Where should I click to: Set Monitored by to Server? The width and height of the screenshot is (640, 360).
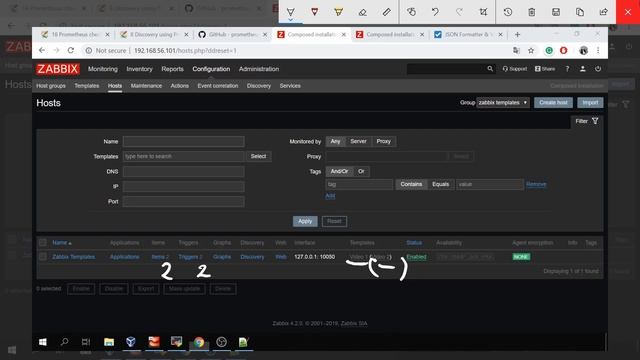pyautogui.click(x=358, y=141)
